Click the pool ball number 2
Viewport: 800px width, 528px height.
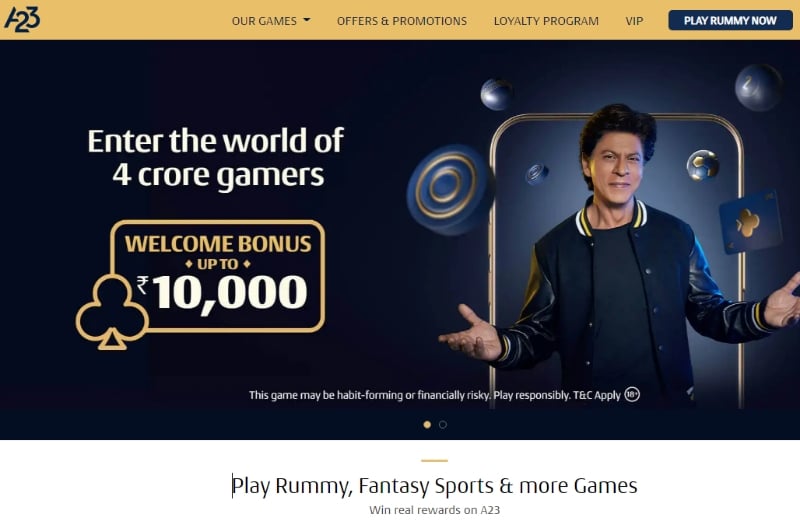pyautogui.click(x=758, y=88)
